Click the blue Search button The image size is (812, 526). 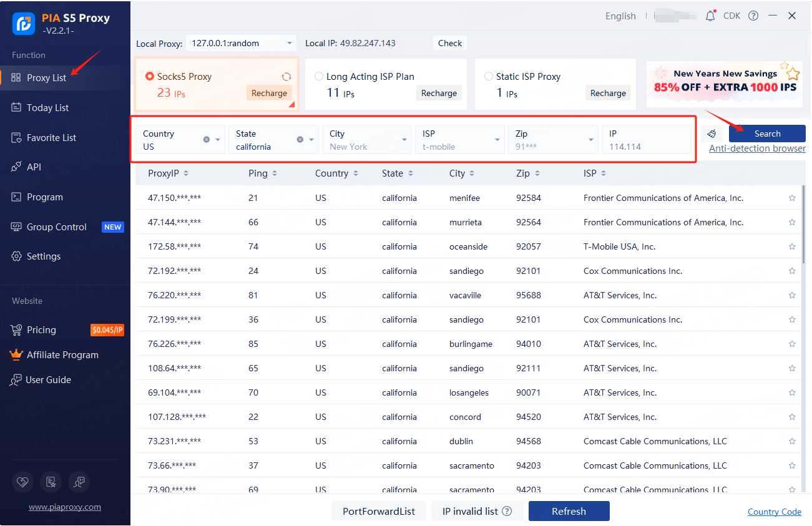click(766, 134)
